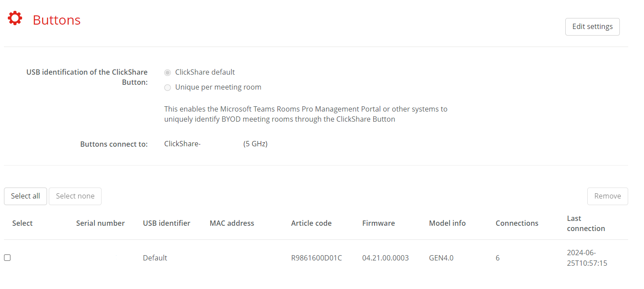Click the Select all button

(x=25, y=196)
